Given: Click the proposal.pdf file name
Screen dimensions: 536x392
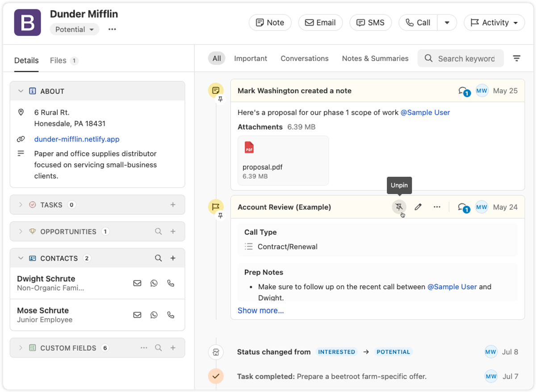Looking at the screenshot, I should click(263, 167).
